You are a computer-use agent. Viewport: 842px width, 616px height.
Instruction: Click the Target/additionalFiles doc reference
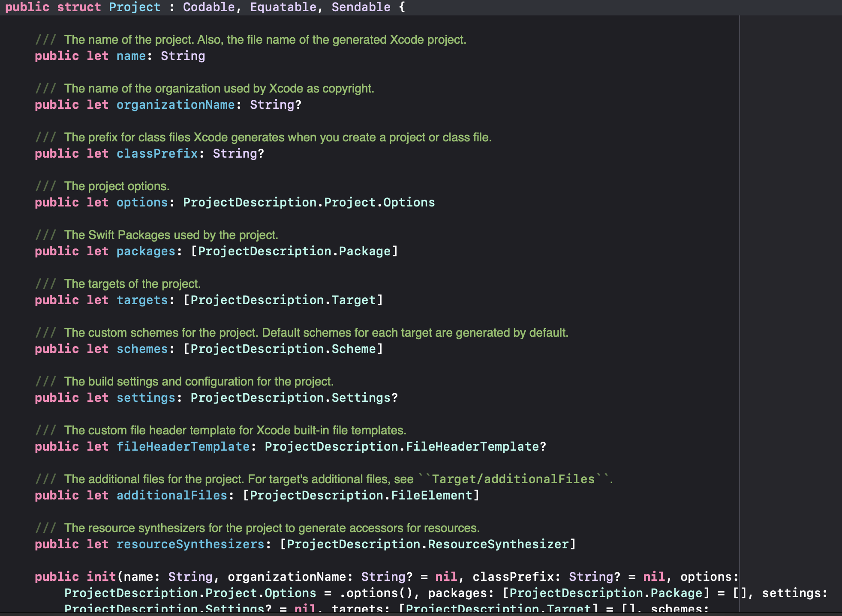pyautogui.click(x=513, y=479)
